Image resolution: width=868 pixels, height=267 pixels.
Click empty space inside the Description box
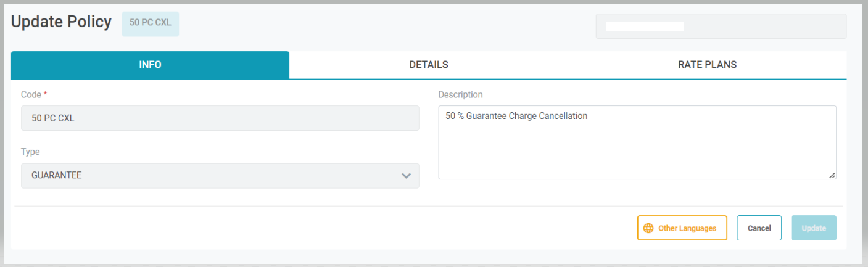click(x=637, y=151)
